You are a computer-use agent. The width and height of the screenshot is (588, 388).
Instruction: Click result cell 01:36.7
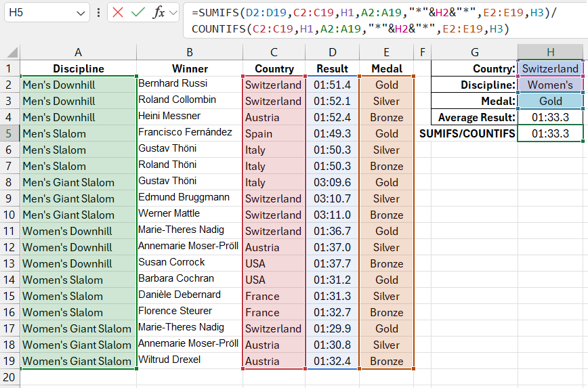(x=332, y=231)
